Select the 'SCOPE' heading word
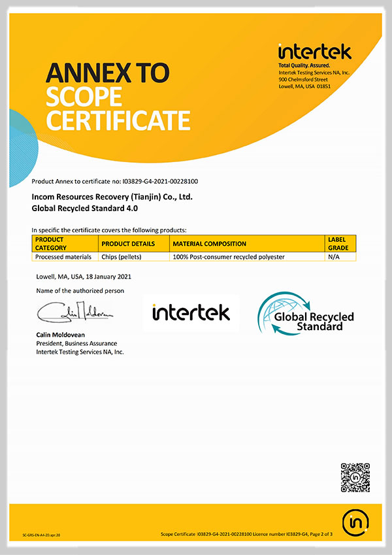 coord(84,97)
